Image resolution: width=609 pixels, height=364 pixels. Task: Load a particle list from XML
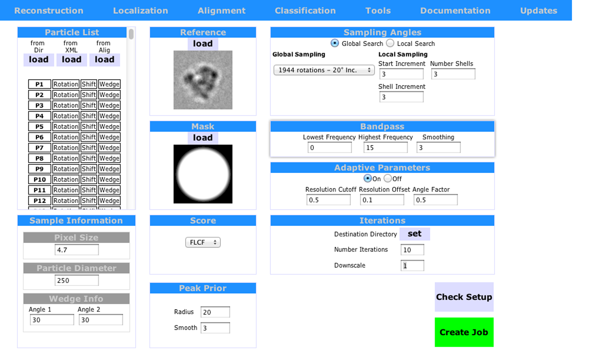point(71,59)
